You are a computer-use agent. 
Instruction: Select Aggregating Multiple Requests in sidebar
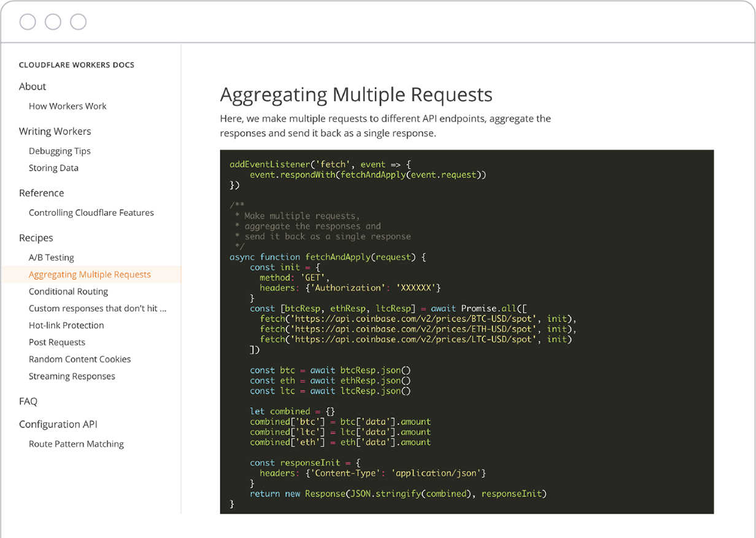point(91,274)
